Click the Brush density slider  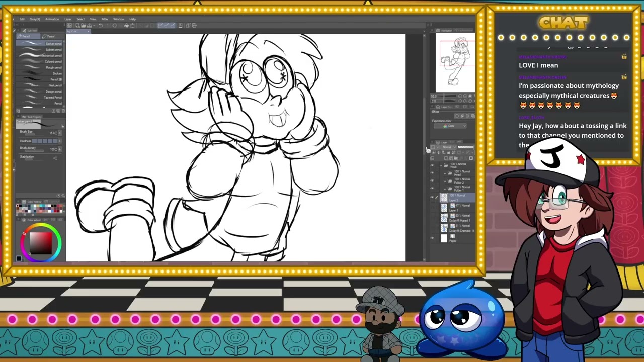35,151
